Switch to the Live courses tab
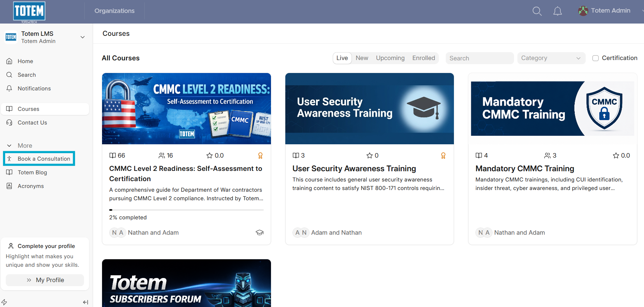The height and width of the screenshot is (307, 644). coord(342,58)
